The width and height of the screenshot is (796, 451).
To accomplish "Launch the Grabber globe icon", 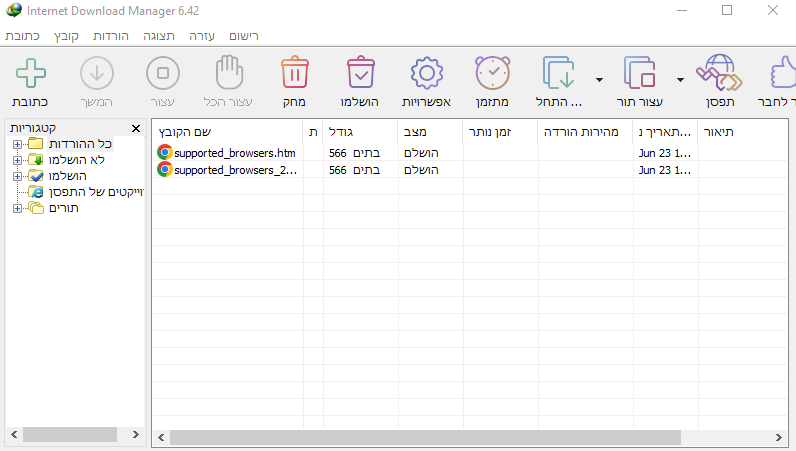I will click(719, 73).
